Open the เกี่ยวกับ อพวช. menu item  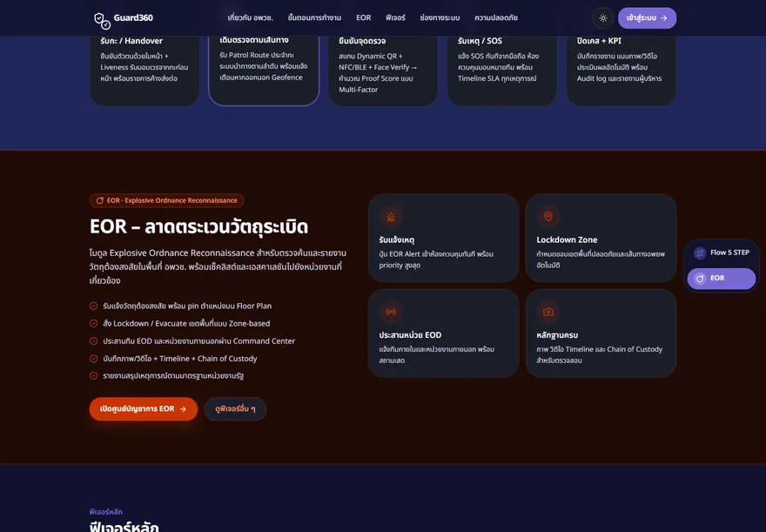(250, 17)
